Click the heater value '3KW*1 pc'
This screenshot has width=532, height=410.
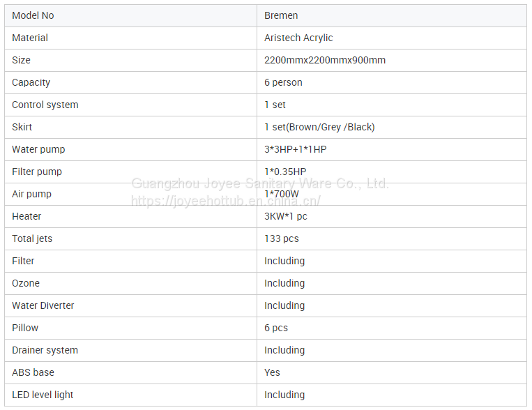(286, 216)
